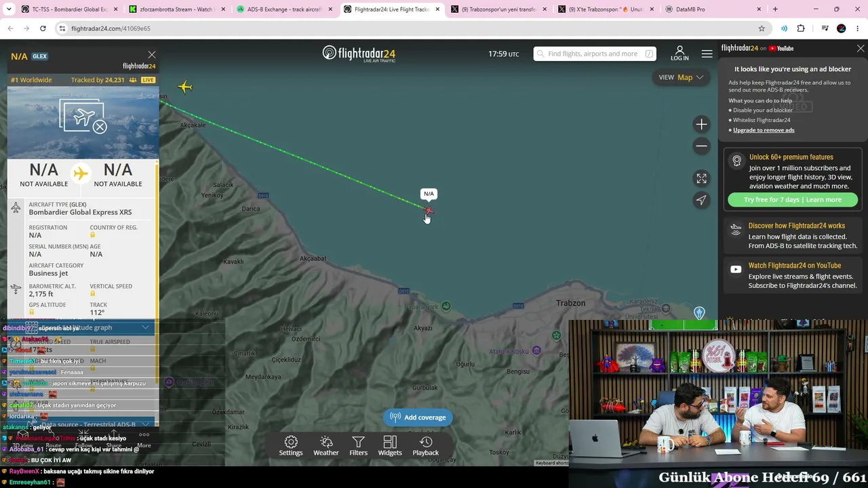Open the browser profile avatar
This screenshot has width=868, height=488.
click(842, 28)
